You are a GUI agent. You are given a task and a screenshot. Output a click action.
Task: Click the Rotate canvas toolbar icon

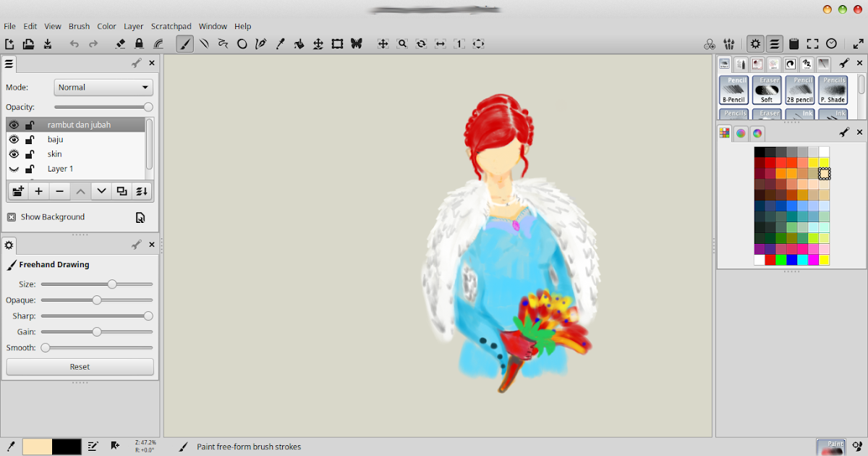(x=420, y=43)
